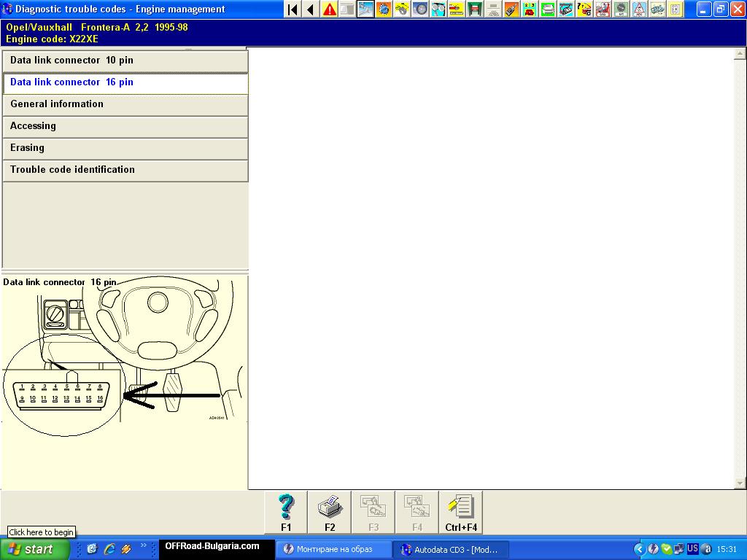747x560 pixels.
Task: Open the green air conditioning toolbar icon
Action: [x=620, y=9]
